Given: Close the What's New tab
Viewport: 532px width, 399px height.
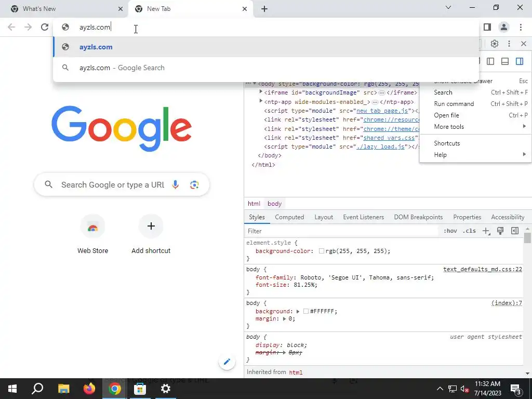Looking at the screenshot, I should (121, 9).
